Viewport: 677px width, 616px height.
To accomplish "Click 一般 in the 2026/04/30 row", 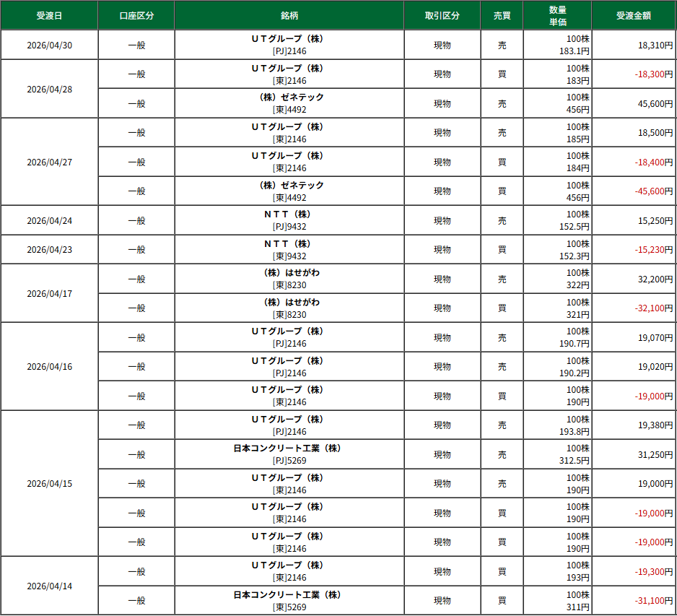I will (136, 45).
